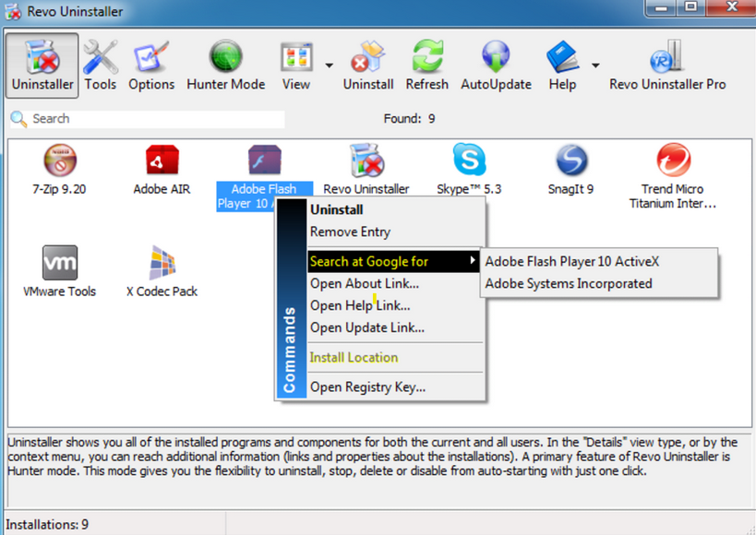Minimize the Revo Uninstaller window
The image size is (756, 535).
click(661, 8)
